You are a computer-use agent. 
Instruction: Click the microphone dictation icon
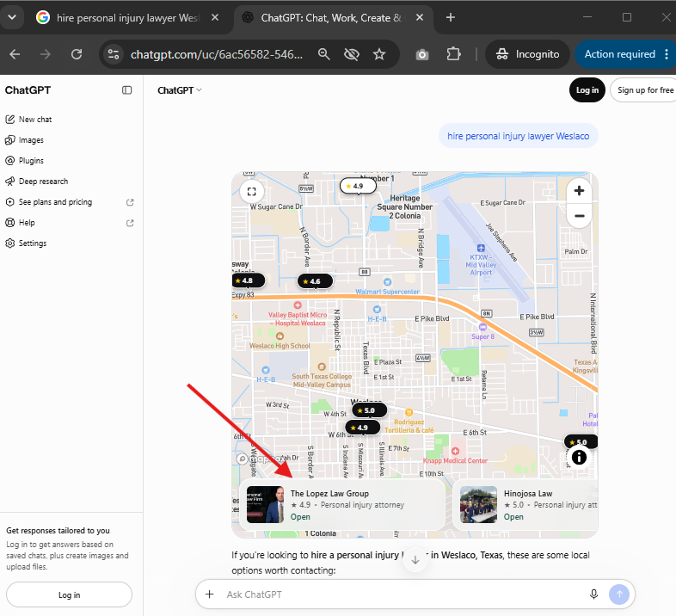tap(593, 594)
